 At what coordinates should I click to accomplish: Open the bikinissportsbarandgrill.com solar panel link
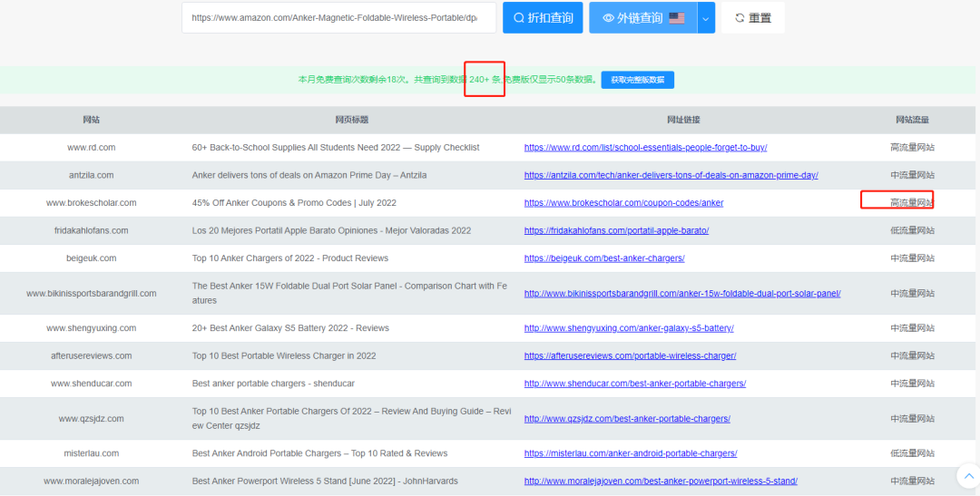[682, 294]
